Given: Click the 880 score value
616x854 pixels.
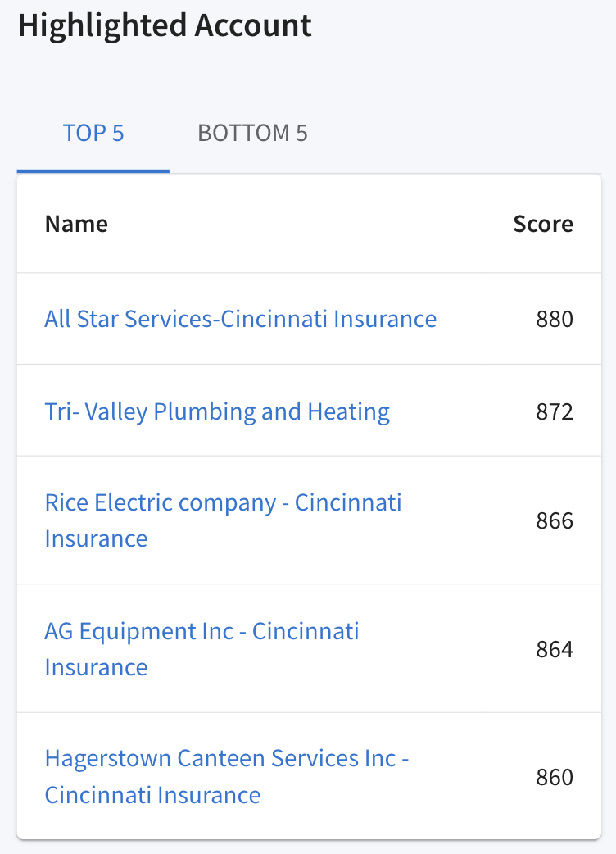Looking at the screenshot, I should pos(555,319).
